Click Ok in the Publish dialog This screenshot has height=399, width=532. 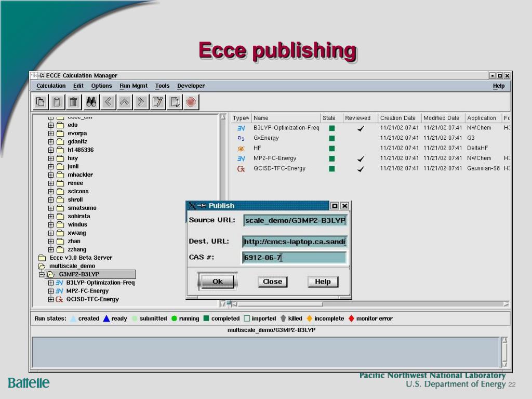coord(218,281)
